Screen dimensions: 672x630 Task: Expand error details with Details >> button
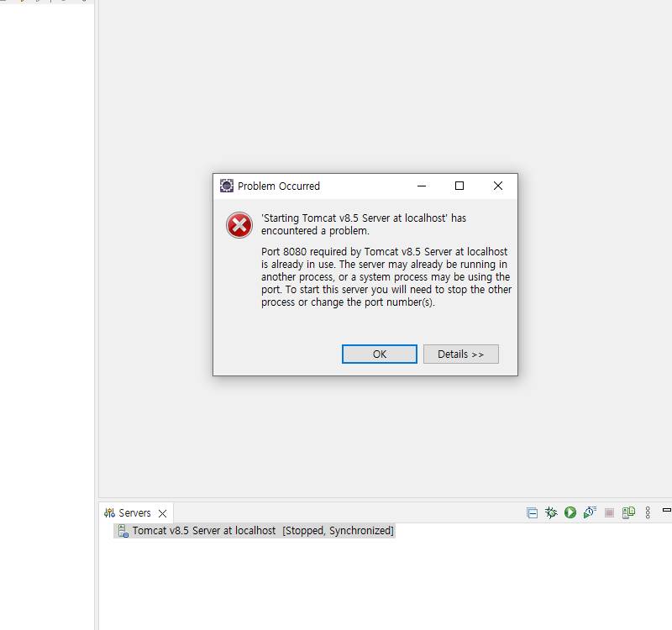click(460, 354)
